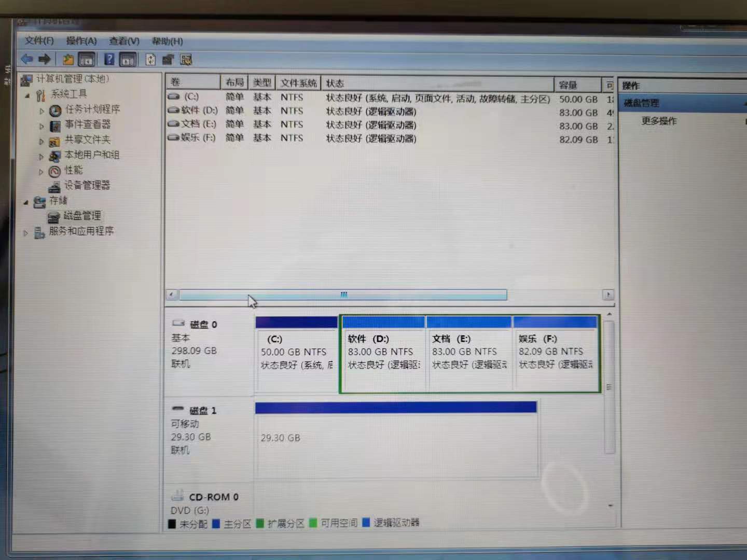Select the 软件 (D:) volume row
The image size is (747, 560).
390,111
